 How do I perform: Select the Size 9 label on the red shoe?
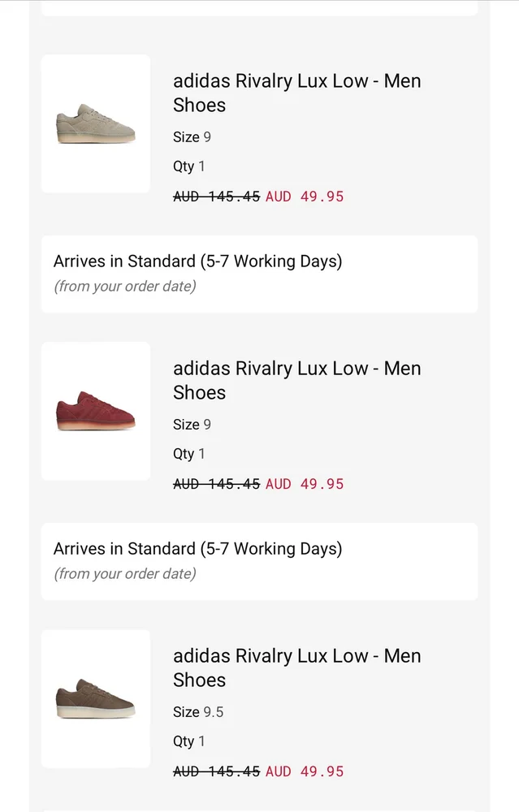(192, 425)
